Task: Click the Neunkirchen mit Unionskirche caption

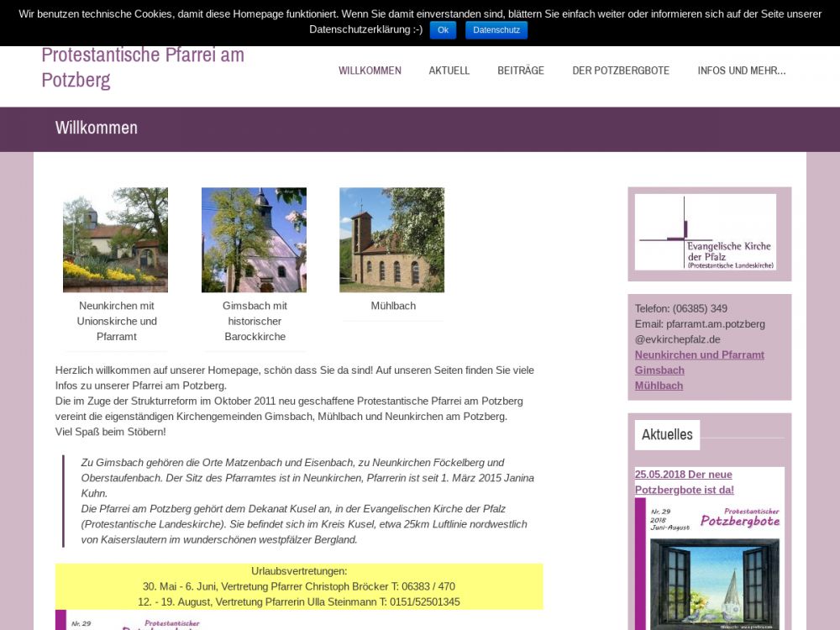Action: (117, 321)
